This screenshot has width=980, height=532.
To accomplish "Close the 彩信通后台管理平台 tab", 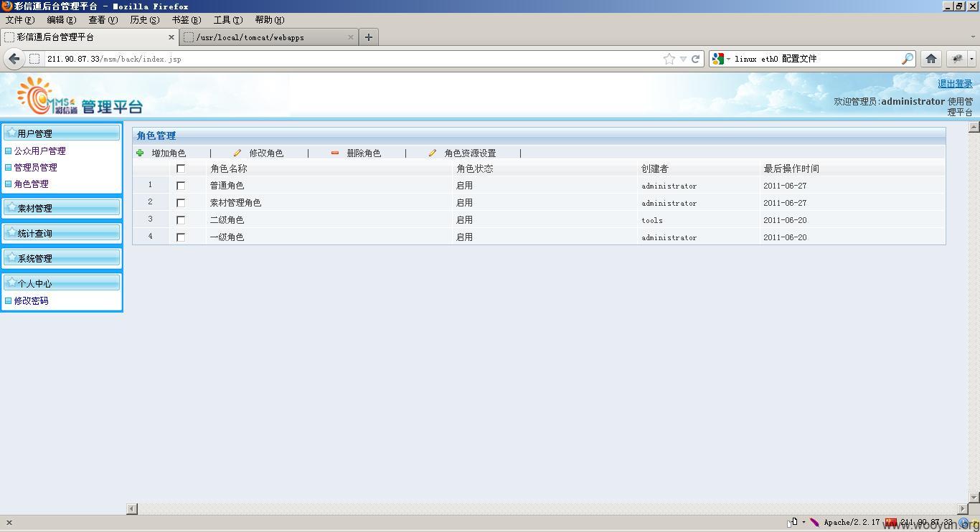I will coord(171,37).
